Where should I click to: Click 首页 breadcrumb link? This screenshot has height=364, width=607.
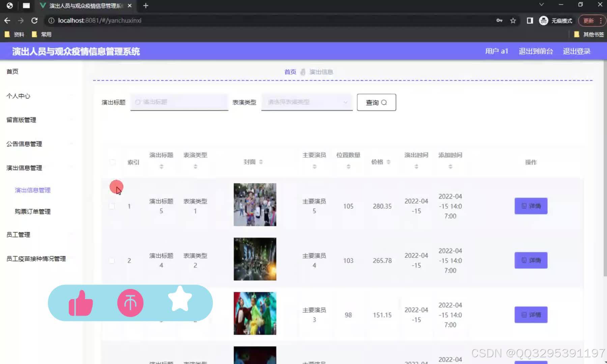pos(290,72)
